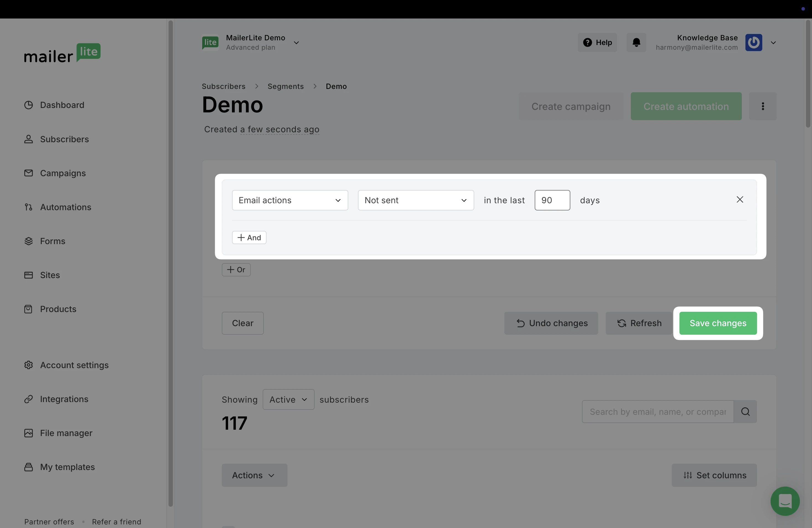Viewport: 812px width, 528px height.
Task: Expand the MailerLite Demo account switcher
Action: [x=296, y=43]
